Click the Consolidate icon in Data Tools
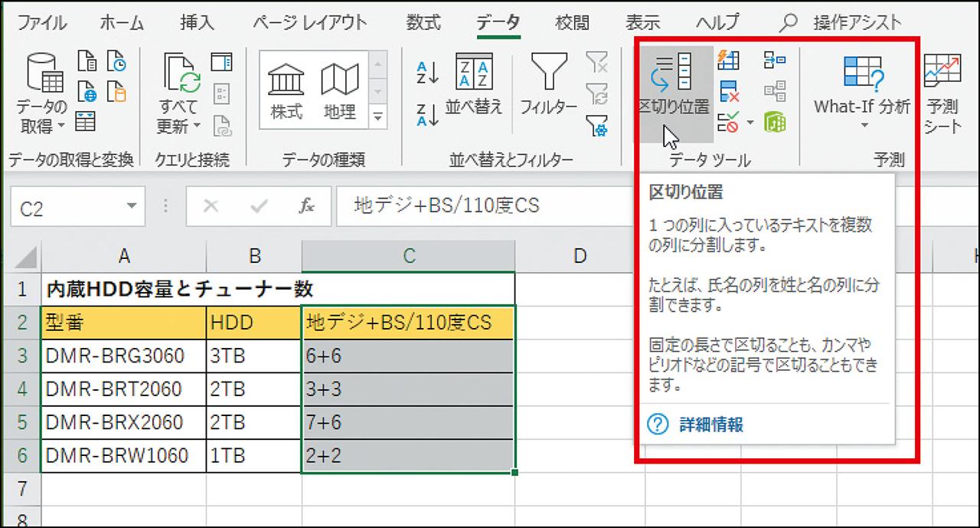Image resolution: width=980 pixels, height=528 pixels. pyautogui.click(x=774, y=61)
